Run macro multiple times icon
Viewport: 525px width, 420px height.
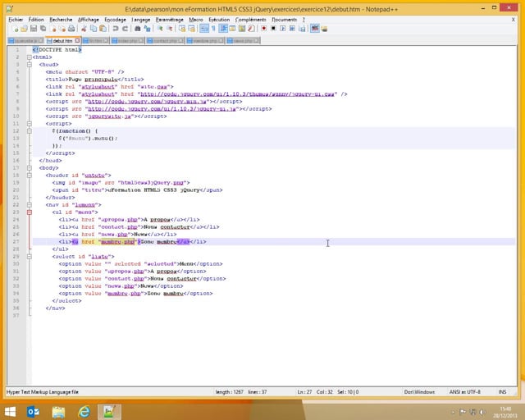click(292, 29)
